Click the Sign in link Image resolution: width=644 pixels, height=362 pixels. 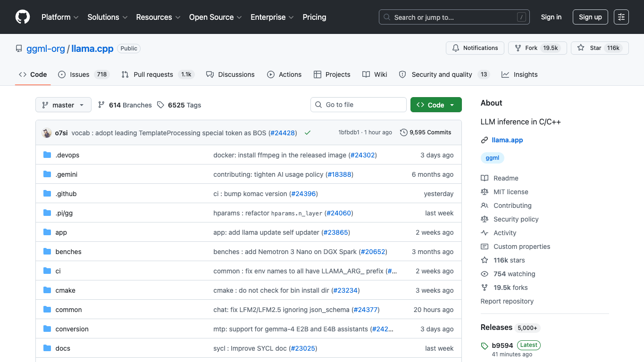(x=551, y=17)
